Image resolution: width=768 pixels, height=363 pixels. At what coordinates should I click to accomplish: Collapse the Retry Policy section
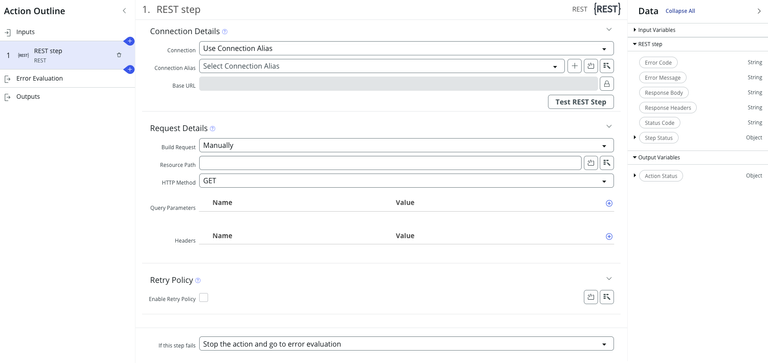[x=609, y=279]
